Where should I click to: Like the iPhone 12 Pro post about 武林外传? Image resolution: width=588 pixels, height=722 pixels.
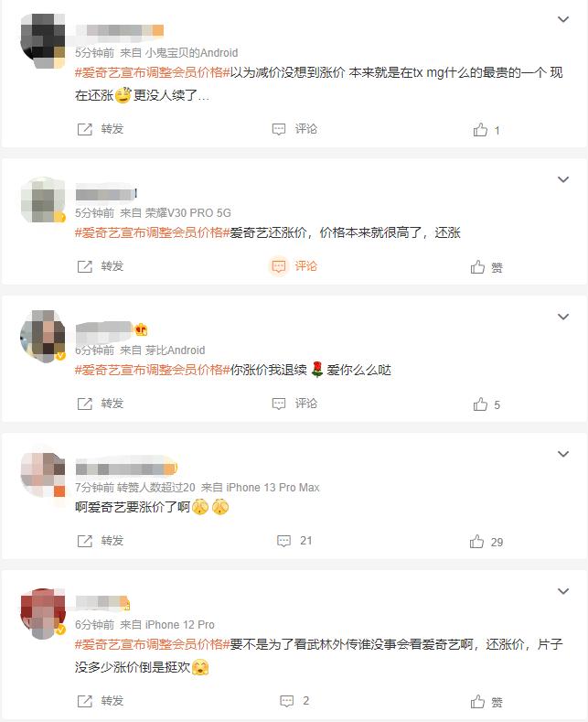point(486,702)
